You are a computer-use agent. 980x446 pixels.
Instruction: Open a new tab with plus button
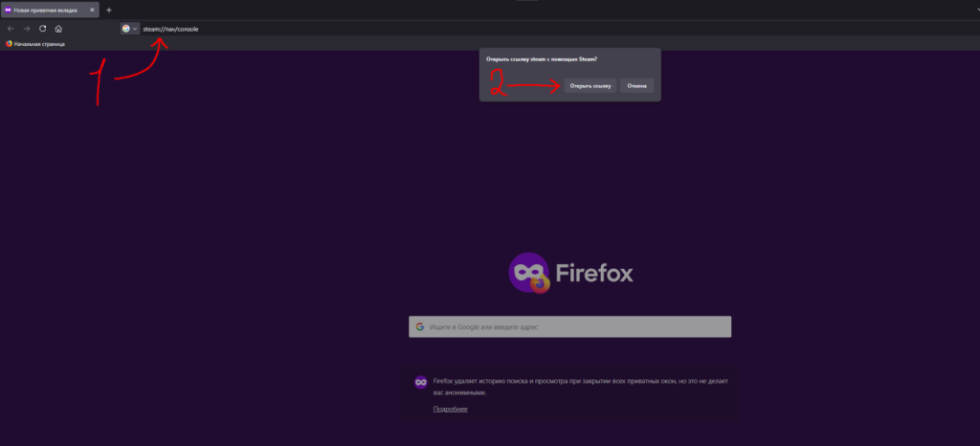point(109,10)
